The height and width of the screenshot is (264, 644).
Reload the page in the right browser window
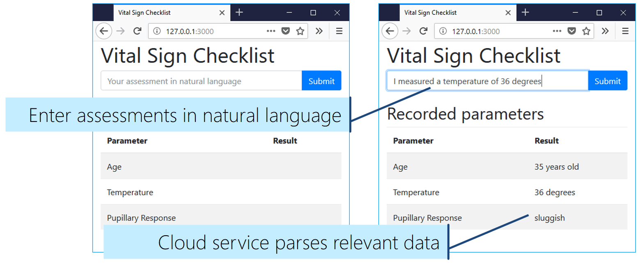(424, 31)
